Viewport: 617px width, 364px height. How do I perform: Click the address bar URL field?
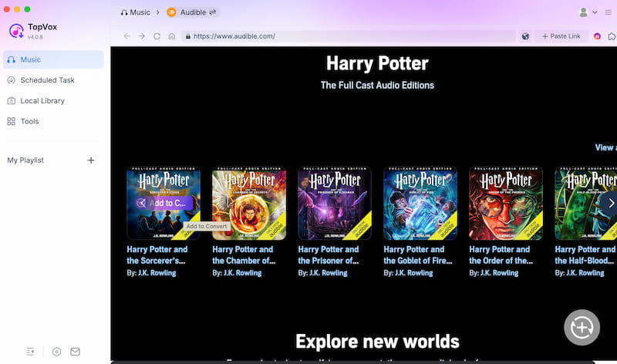pos(349,36)
